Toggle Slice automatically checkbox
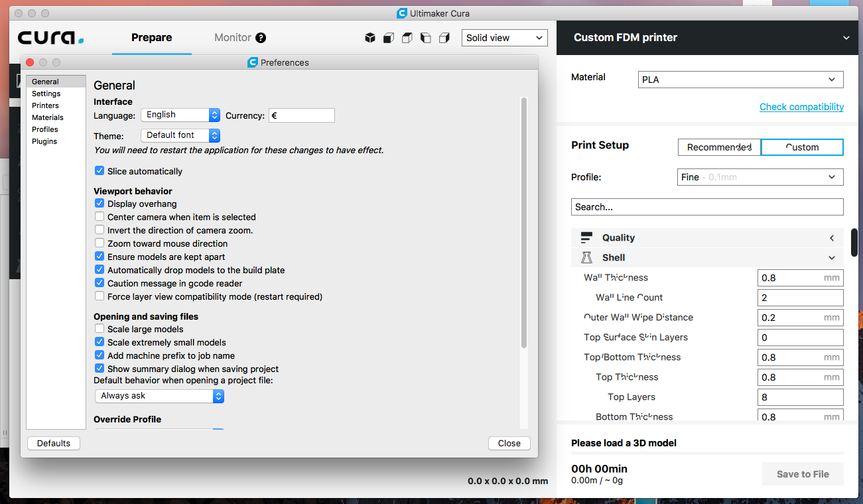The width and height of the screenshot is (863, 504). pyautogui.click(x=100, y=171)
